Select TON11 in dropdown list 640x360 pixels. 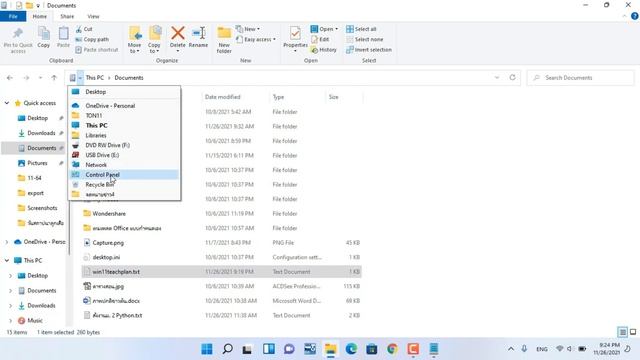[x=124, y=116]
